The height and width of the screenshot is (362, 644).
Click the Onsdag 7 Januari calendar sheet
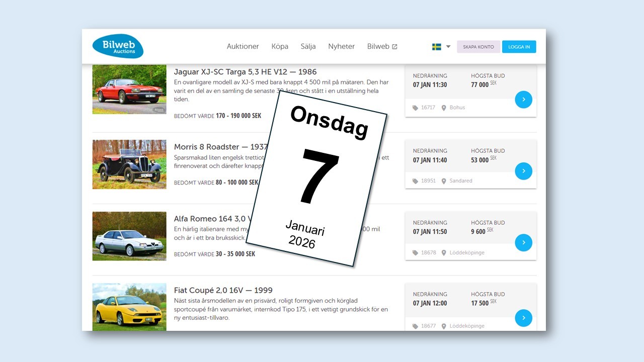coord(316,178)
